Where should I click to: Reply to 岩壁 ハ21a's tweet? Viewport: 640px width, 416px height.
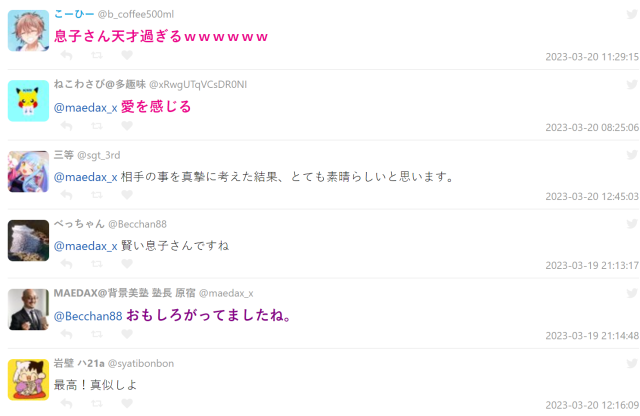click(x=67, y=404)
